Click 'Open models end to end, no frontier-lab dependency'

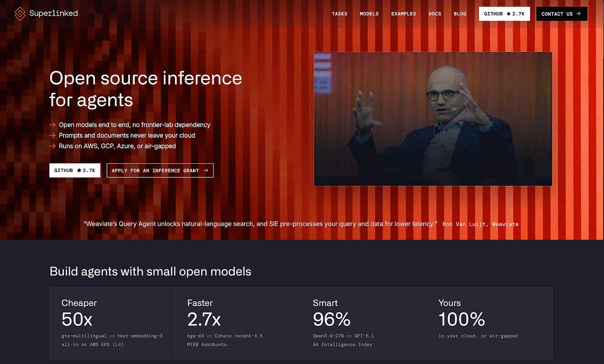pos(134,125)
